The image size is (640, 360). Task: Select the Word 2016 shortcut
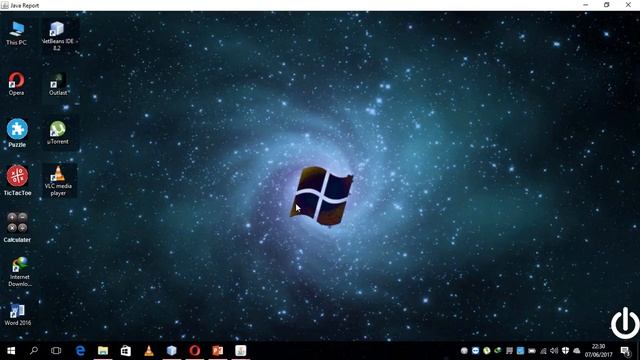click(x=18, y=315)
